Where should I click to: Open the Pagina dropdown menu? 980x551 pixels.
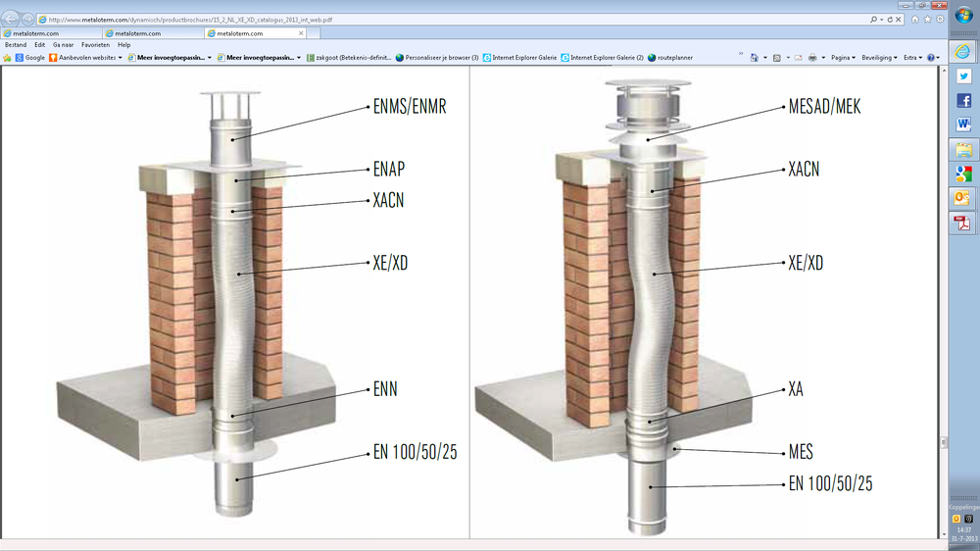click(843, 58)
